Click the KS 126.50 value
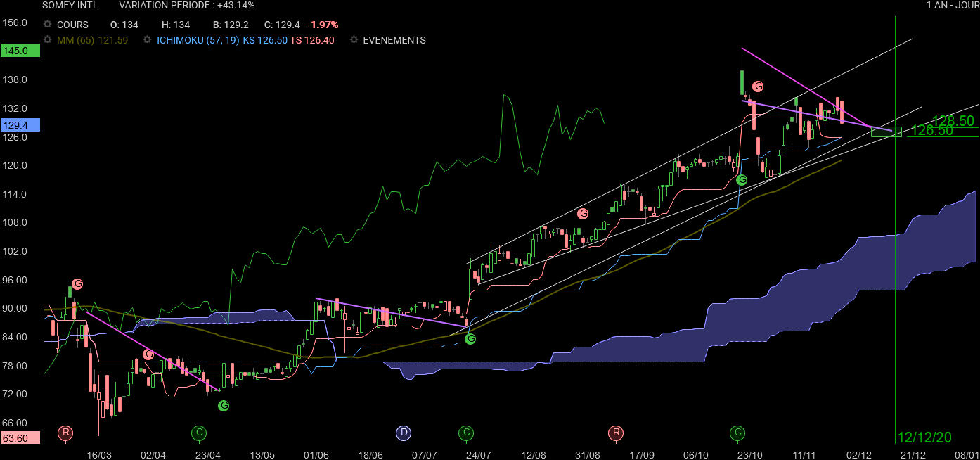This screenshot has width=980, height=460. [265, 40]
